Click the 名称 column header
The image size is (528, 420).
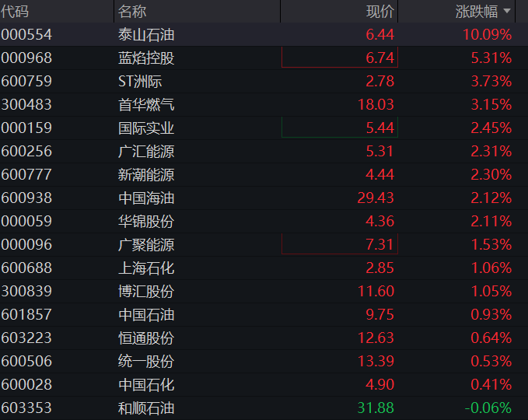[x=132, y=12]
